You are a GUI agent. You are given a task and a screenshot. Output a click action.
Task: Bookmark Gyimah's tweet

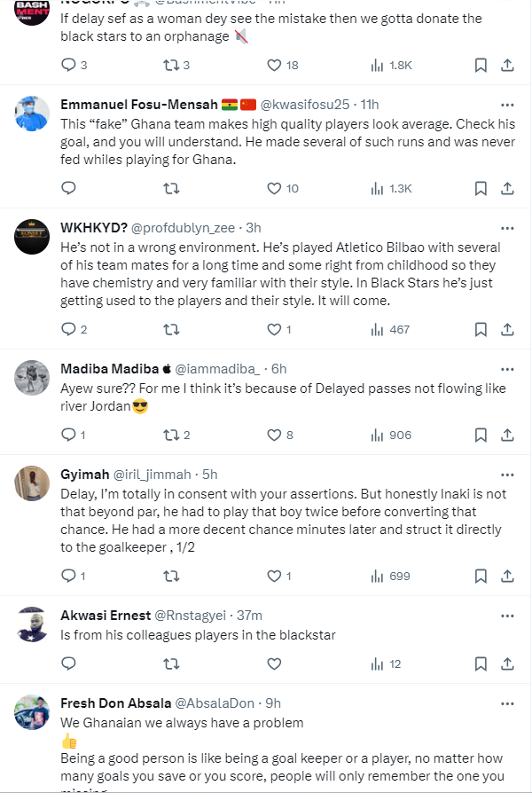coord(481,576)
